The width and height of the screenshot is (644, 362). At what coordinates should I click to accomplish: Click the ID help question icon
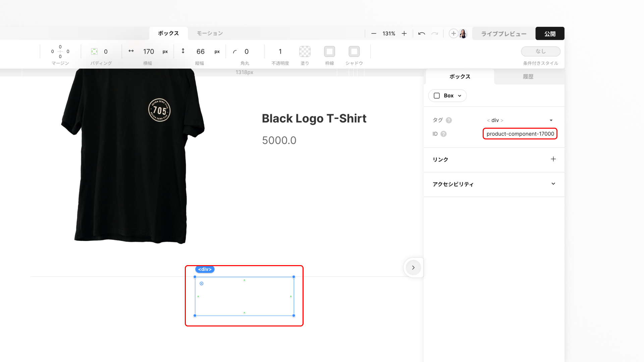[443, 134]
